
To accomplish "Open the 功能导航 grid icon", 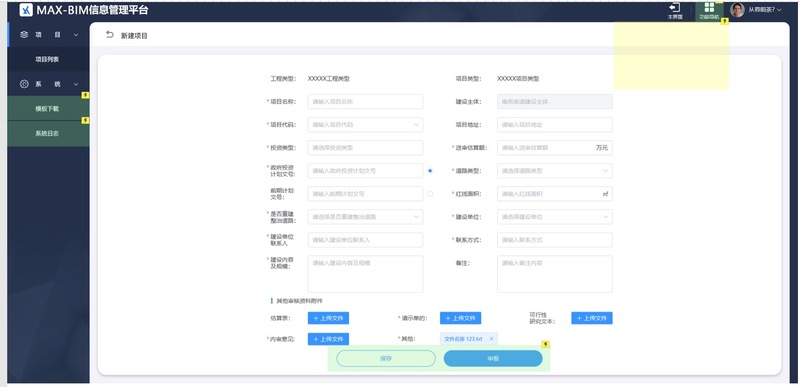I will pyautogui.click(x=709, y=7).
